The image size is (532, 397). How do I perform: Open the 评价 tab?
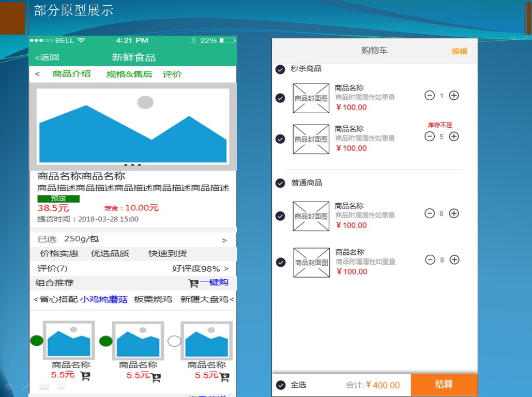pyautogui.click(x=172, y=74)
